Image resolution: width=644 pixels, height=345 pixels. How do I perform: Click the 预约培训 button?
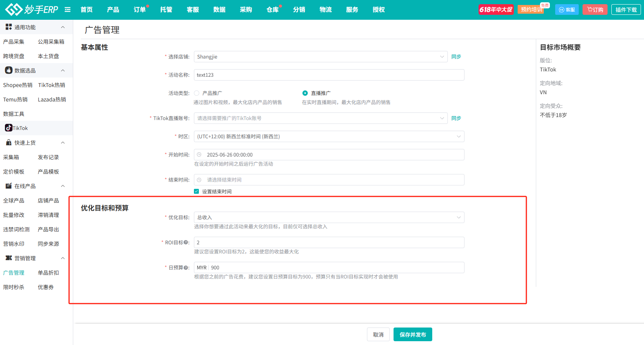click(531, 9)
